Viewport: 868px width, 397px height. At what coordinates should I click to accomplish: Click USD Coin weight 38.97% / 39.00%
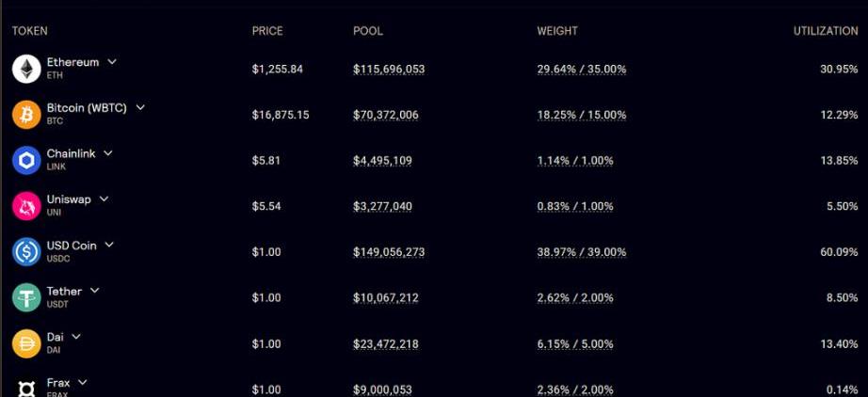(582, 253)
